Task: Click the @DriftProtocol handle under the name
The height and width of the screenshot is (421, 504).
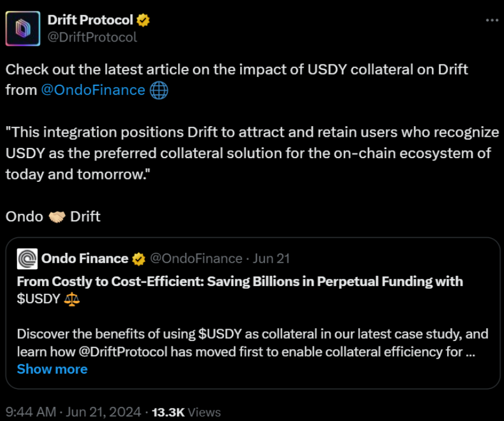Action: [x=92, y=37]
